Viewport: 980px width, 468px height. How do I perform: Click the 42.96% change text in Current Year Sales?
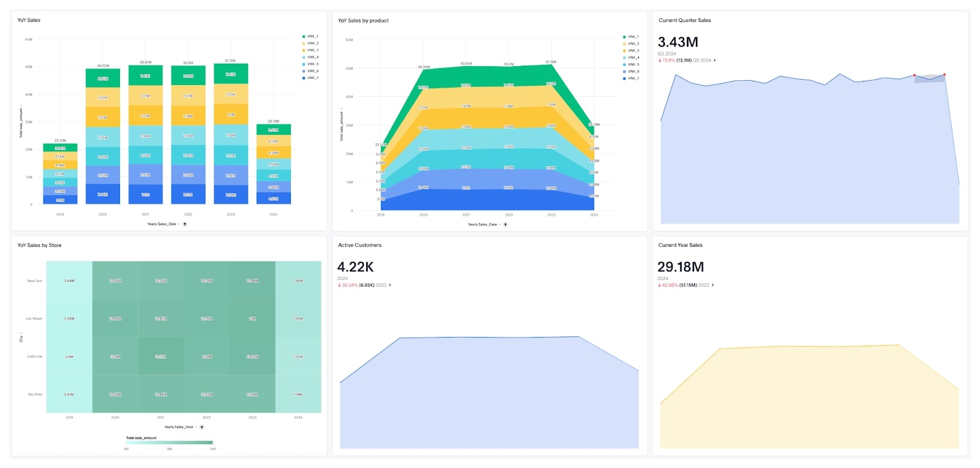(670, 285)
